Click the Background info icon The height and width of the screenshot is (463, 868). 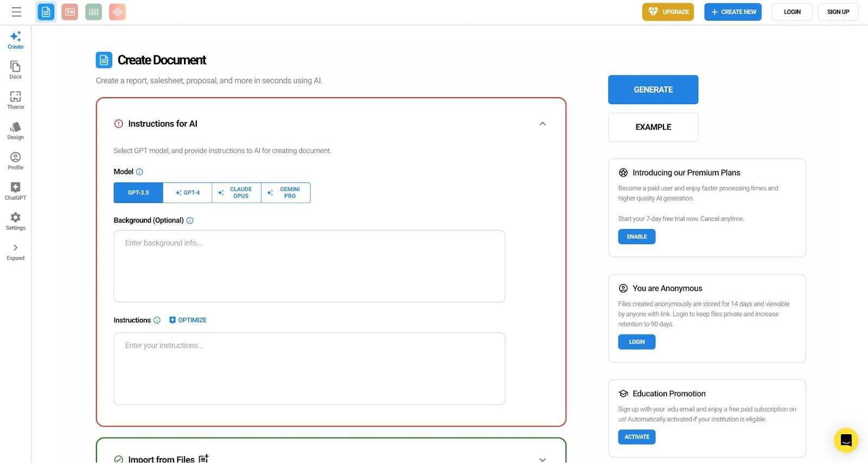coord(190,220)
